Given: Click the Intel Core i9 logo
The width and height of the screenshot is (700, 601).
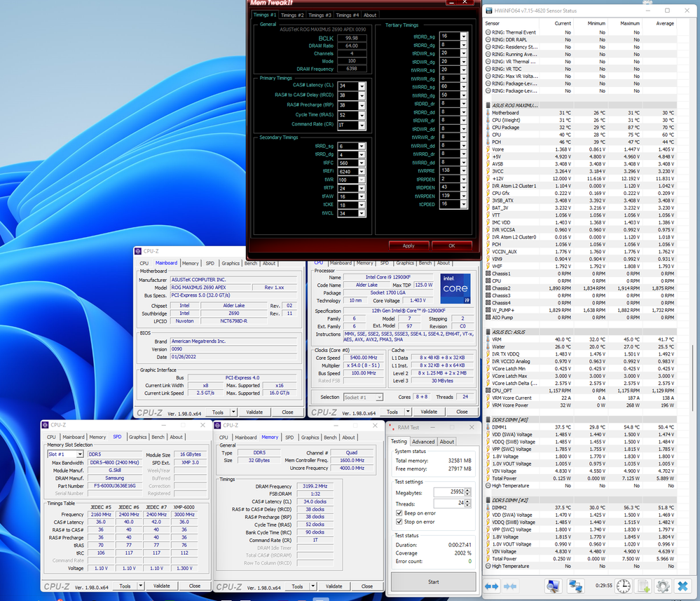Looking at the screenshot, I should coord(455,288).
